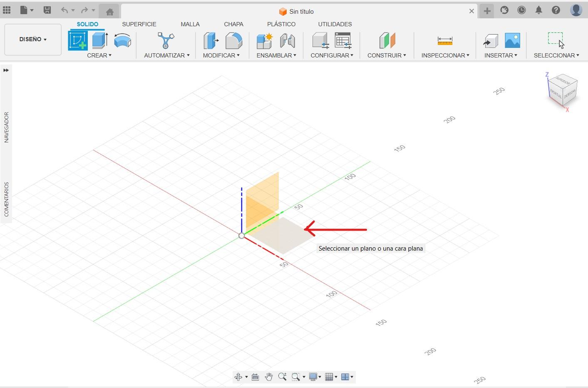Image resolution: width=588 pixels, height=388 pixels.
Task: Click the Insert Canvas image icon
Action: (x=512, y=40)
